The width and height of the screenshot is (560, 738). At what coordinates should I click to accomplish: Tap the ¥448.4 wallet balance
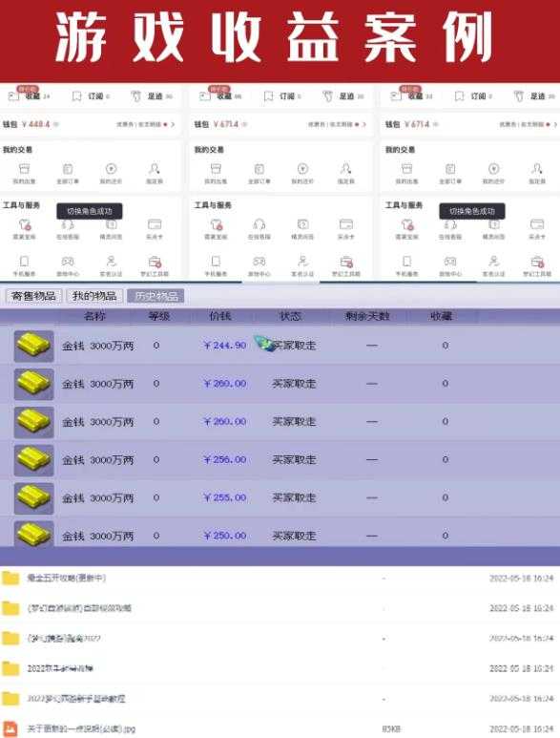[35, 124]
